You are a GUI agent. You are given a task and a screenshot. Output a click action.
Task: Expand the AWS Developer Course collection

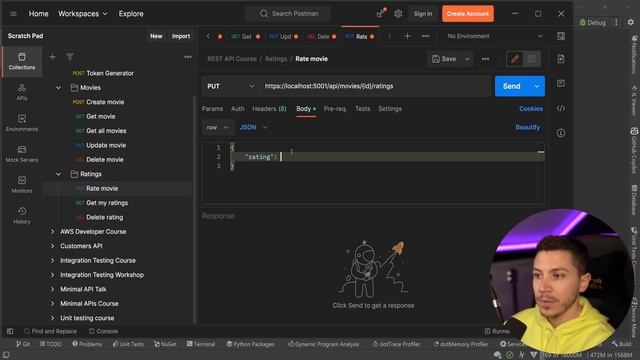(x=52, y=232)
